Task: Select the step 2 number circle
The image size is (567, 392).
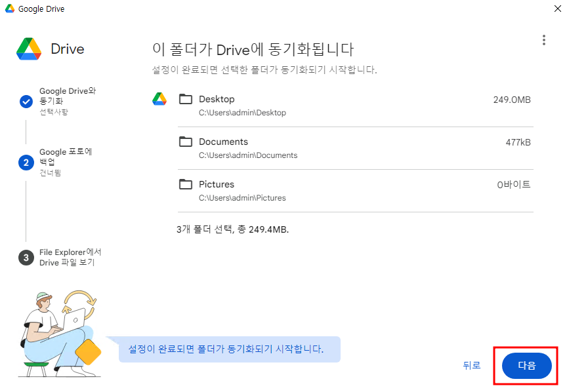Action: 26,163
